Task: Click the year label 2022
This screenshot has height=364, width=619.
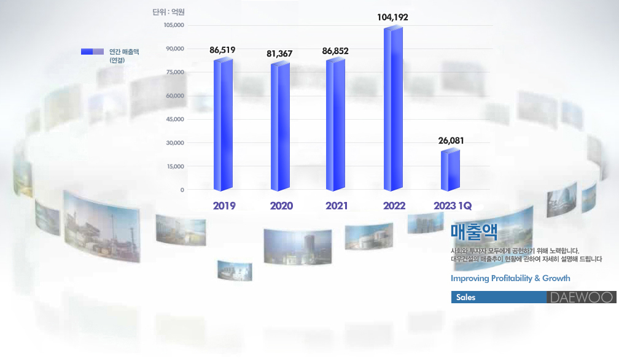Action: click(394, 206)
